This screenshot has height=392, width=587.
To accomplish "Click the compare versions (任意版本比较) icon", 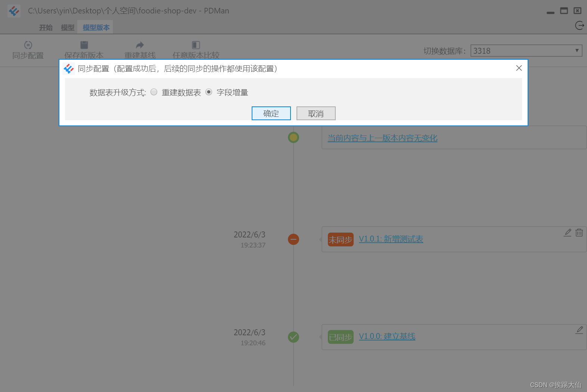I will 196,45.
